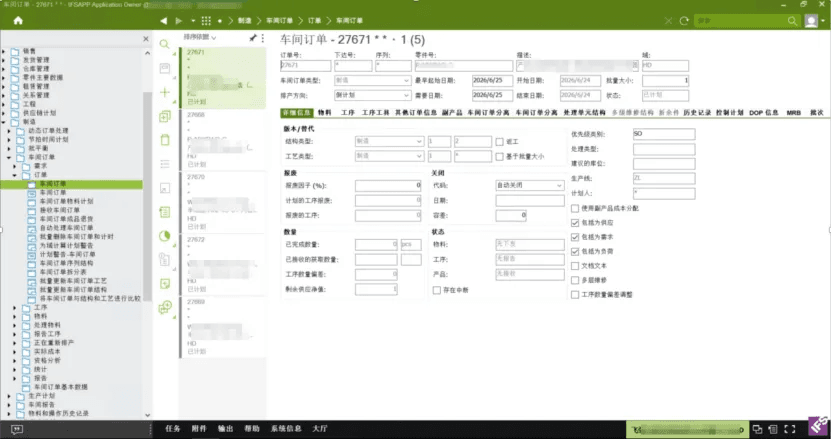Switch to the 物料 tab
The height and width of the screenshot is (439, 831).
click(x=325, y=113)
